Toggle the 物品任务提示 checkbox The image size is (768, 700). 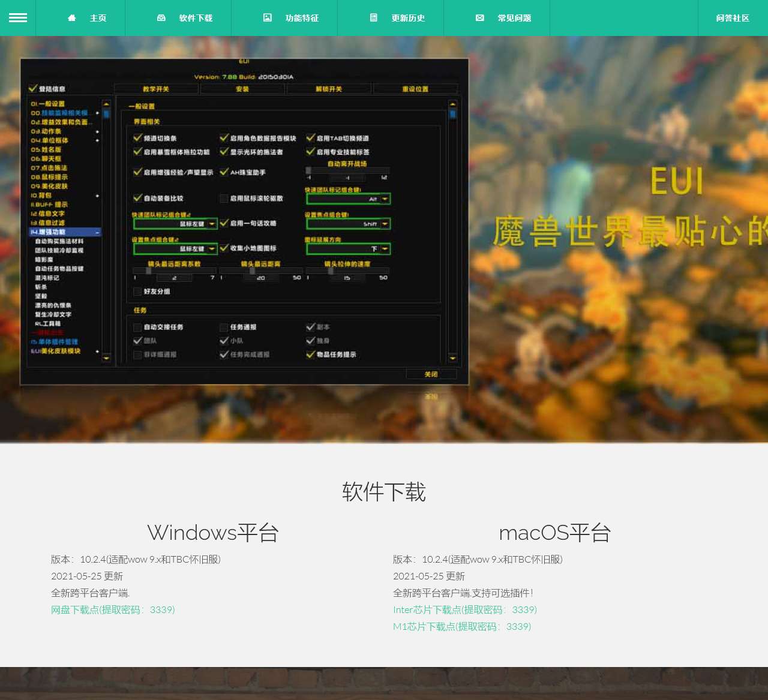point(310,354)
